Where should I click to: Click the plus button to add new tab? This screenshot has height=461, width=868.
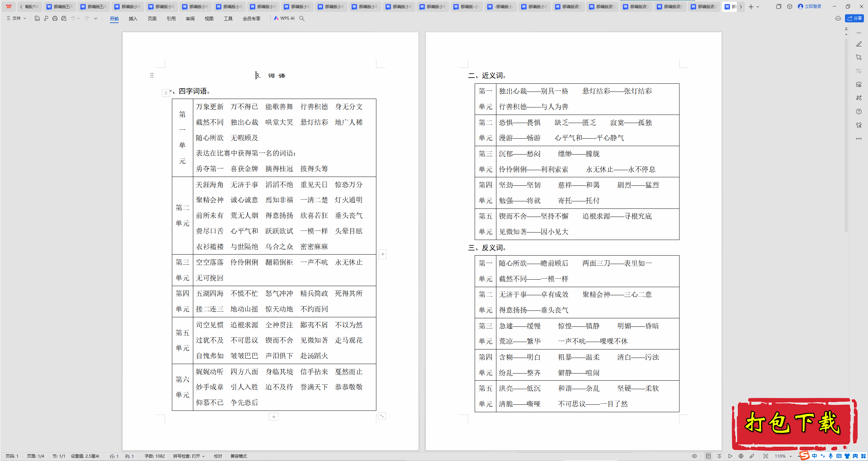tap(751, 6)
